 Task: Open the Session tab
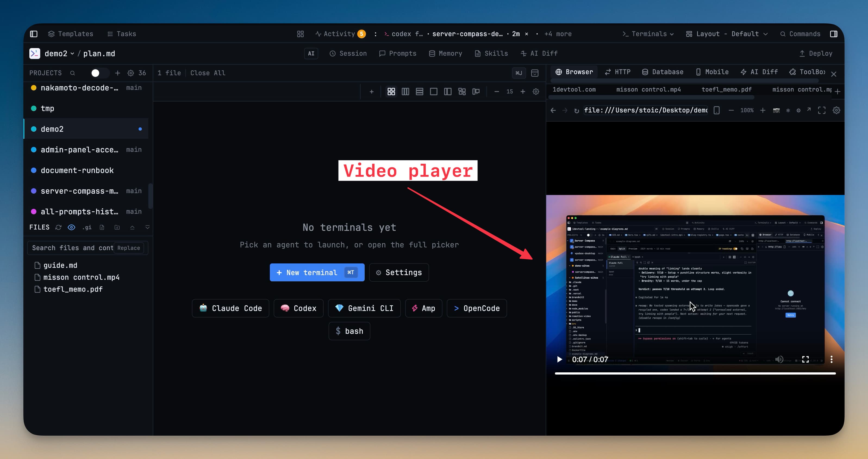pos(348,54)
